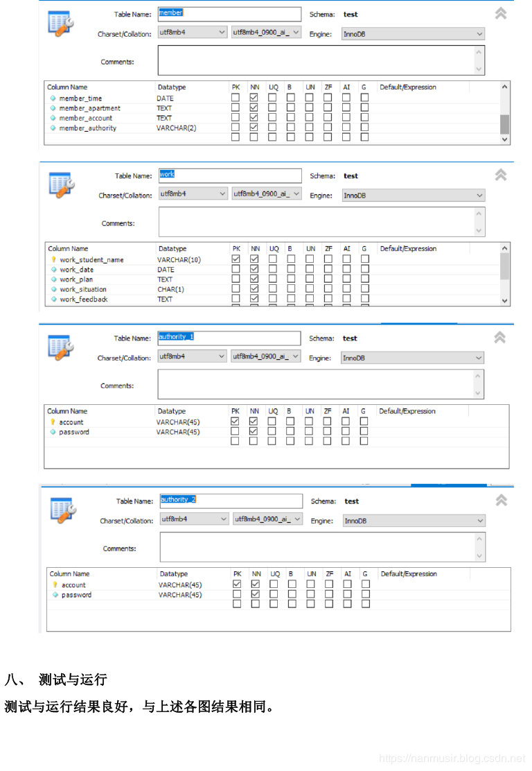The width and height of the screenshot is (532, 771).
Task: Open Engine dropdown for authority_1 table
Action: (x=412, y=358)
